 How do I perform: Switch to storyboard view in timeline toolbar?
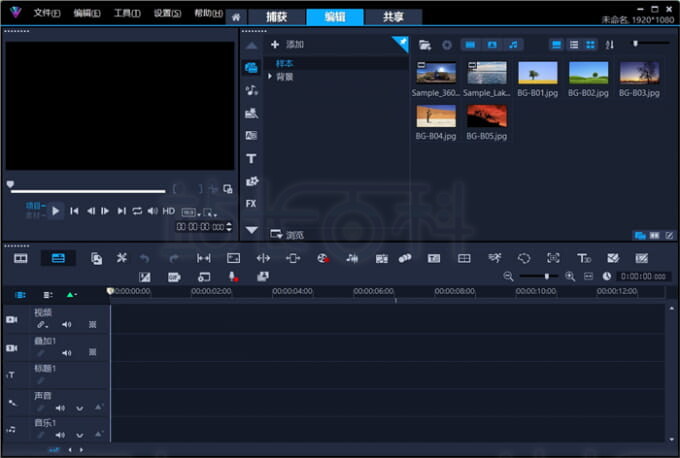click(x=20, y=258)
